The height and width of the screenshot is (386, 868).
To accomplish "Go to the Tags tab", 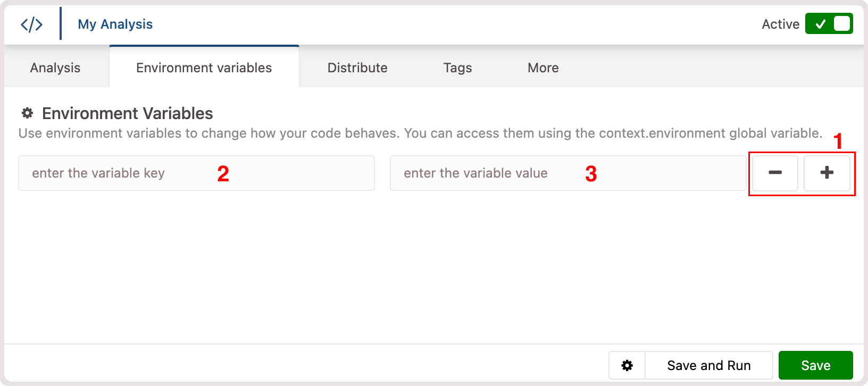I will [x=457, y=68].
